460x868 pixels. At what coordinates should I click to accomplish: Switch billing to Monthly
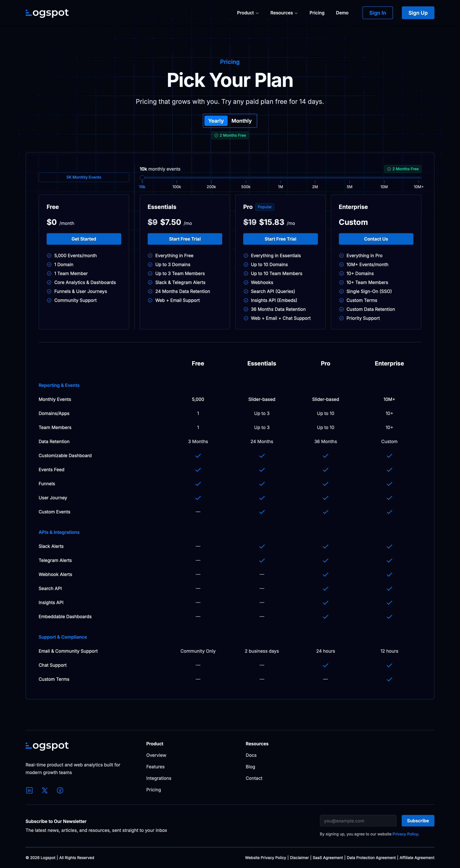[242, 121]
